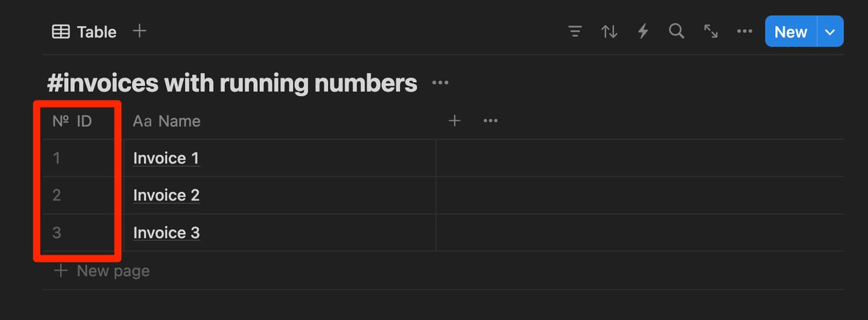Click the search magnifier icon
The width and height of the screenshot is (868, 320).
pyautogui.click(x=677, y=31)
